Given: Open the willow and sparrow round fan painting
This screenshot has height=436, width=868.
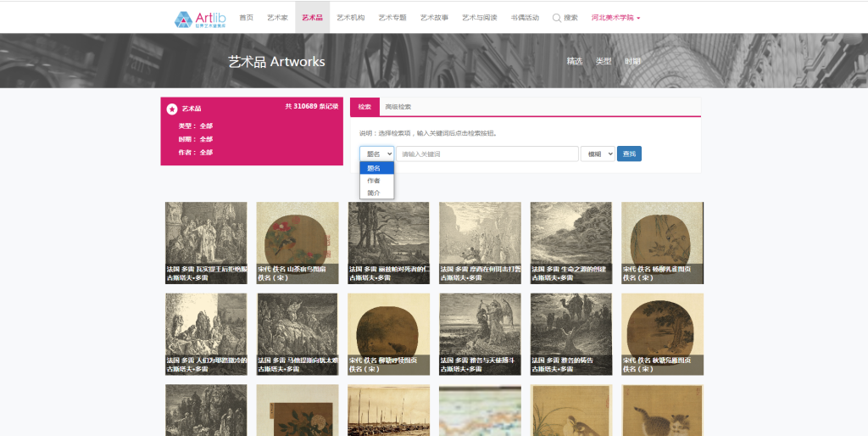Looking at the screenshot, I should [x=663, y=243].
